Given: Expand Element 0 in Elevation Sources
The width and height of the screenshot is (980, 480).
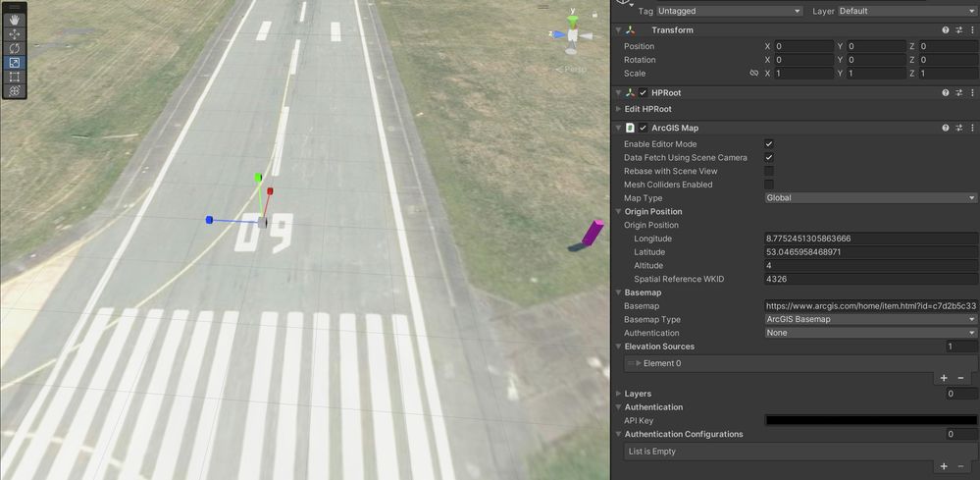Looking at the screenshot, I should point(639,363).
